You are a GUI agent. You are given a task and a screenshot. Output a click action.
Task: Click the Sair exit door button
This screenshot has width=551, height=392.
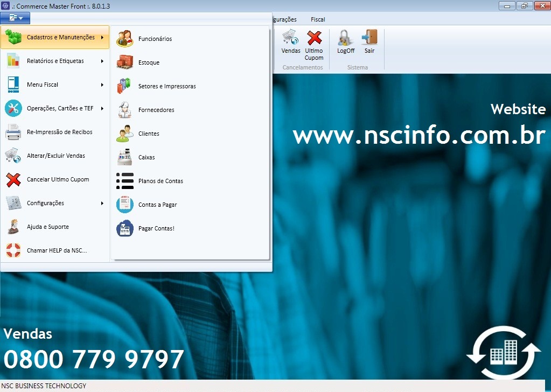[x=369, y=42]
